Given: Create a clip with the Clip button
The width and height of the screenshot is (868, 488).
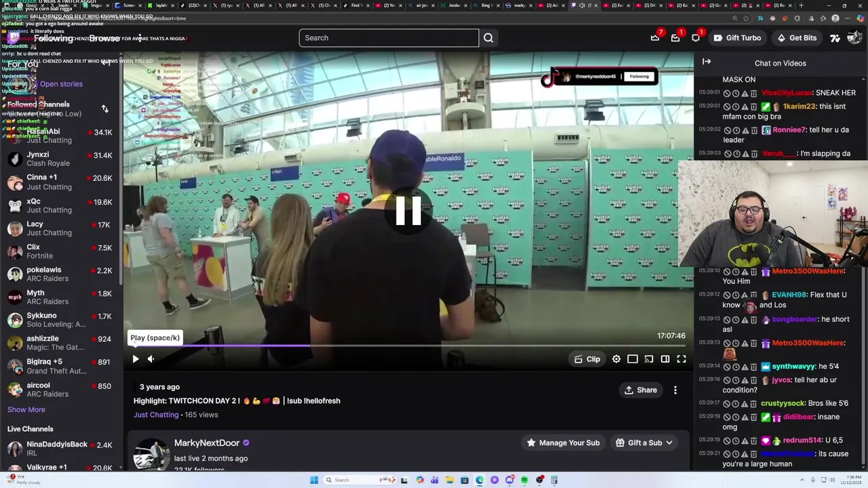Looking at the screenshot, I should pos(587,359).
